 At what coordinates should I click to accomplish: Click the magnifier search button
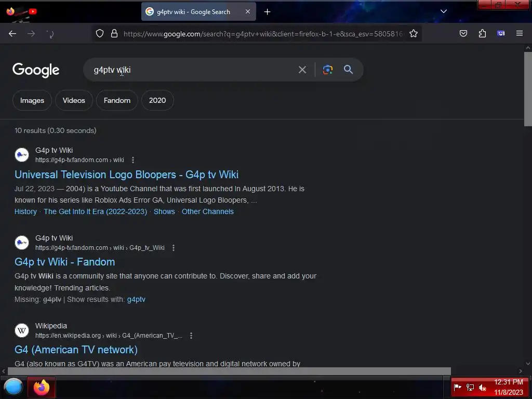[348, 70]
